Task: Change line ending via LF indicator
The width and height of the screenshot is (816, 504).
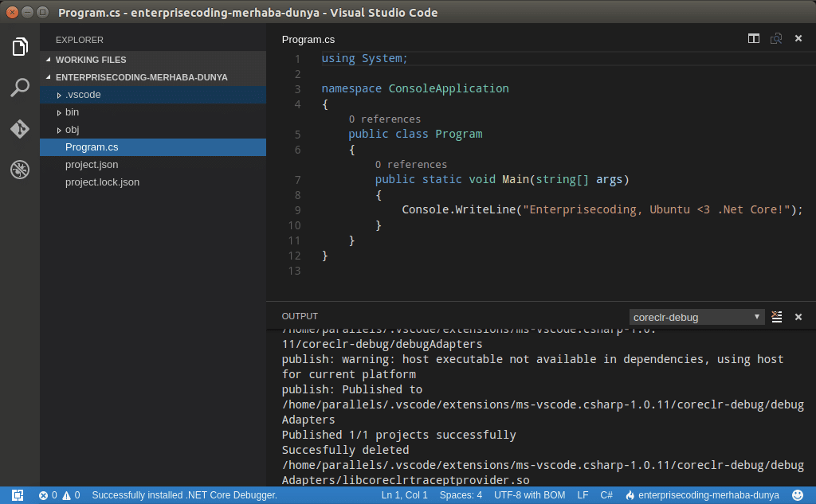Action: (x=583, y=495)
